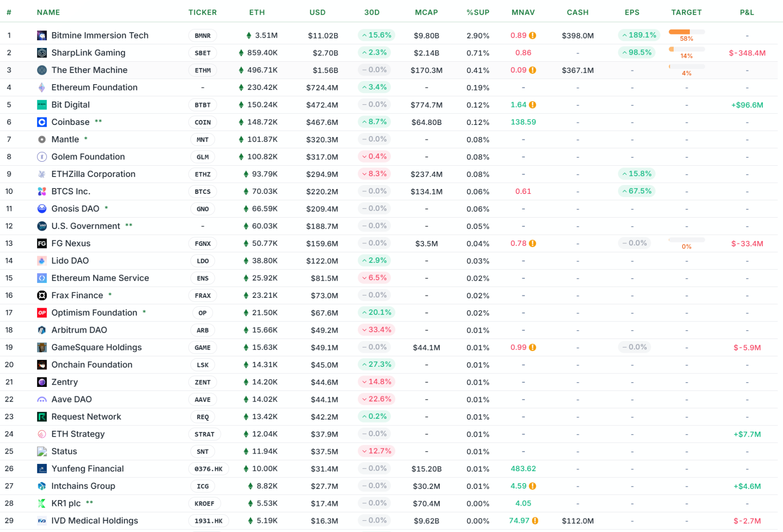Click the warning icon next to FG Nexus MNAV

[x=532, y=243]
